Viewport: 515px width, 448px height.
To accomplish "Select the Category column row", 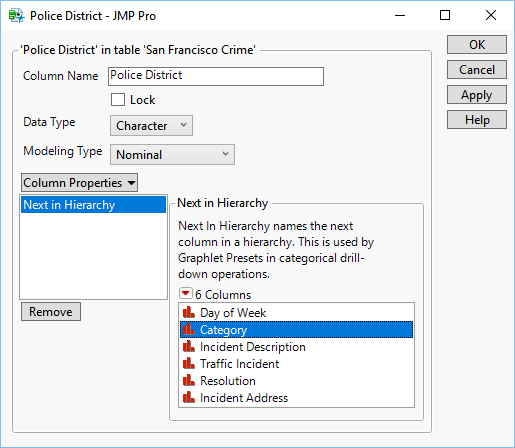I will 296,330.
